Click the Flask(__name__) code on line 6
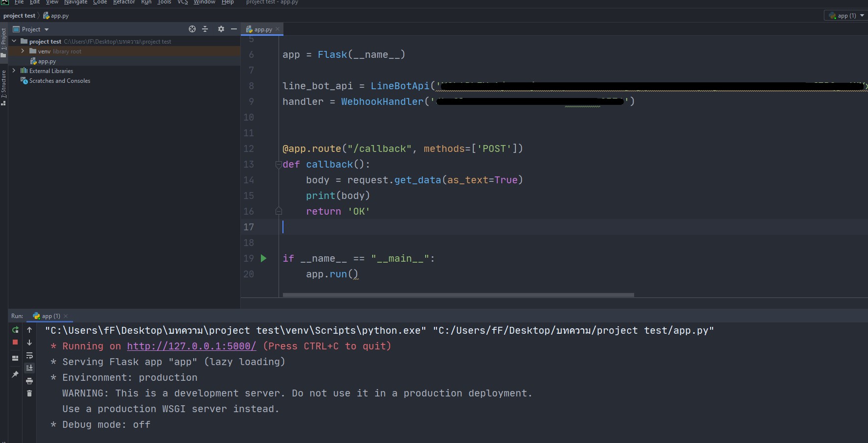The image size is (868, 443). (361, 54)
